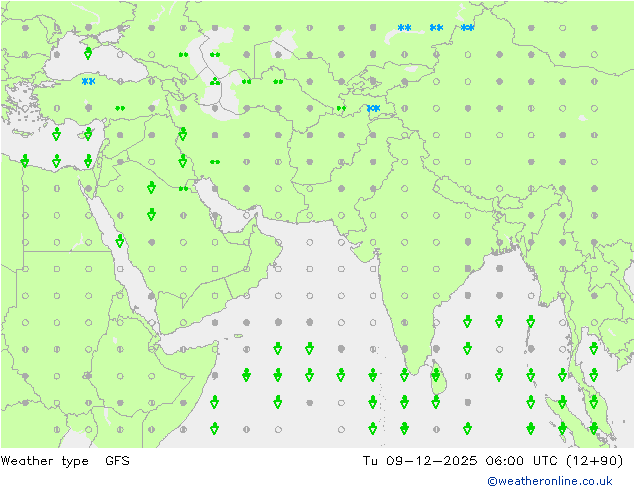
Task: Click the rain shower symbol on Sri Lanka
Action: (x=436, y=375)
